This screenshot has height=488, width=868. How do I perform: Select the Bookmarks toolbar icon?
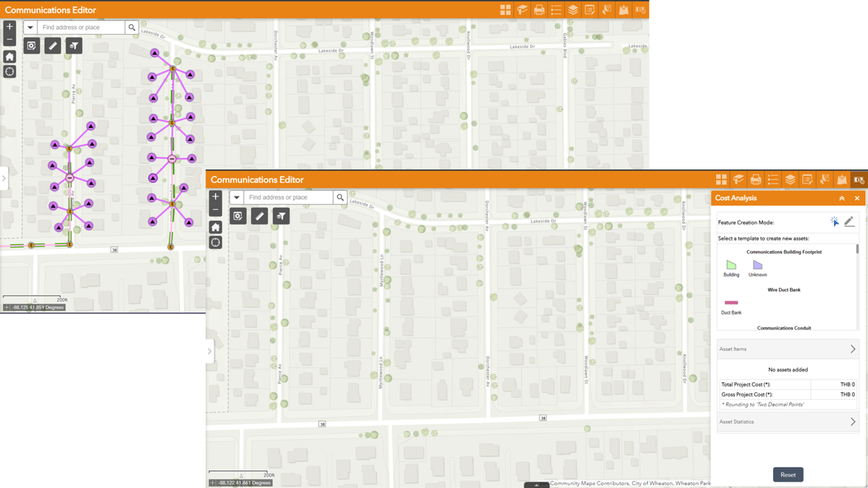pos(738,179)
